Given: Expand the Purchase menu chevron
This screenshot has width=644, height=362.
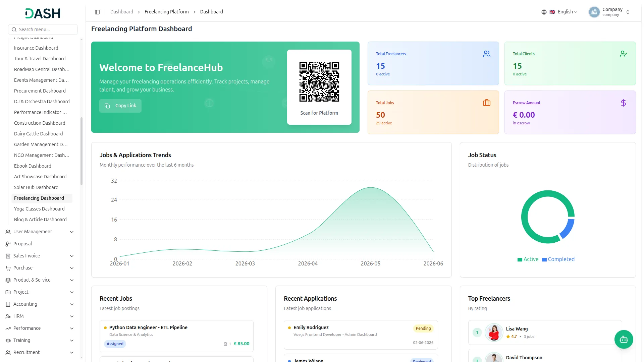Looking at the screenshot, I should 72,268.
